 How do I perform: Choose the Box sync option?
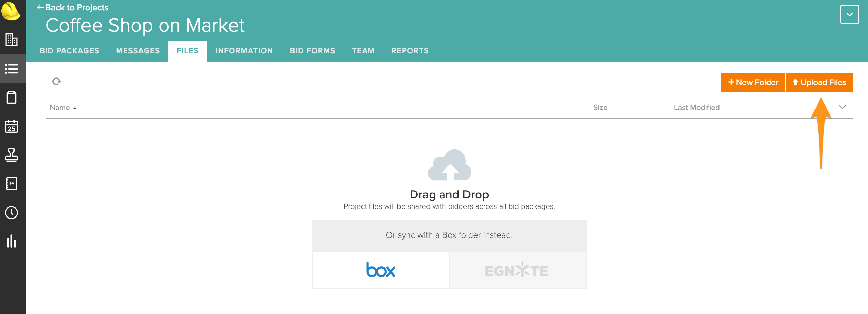coord(380,270)
